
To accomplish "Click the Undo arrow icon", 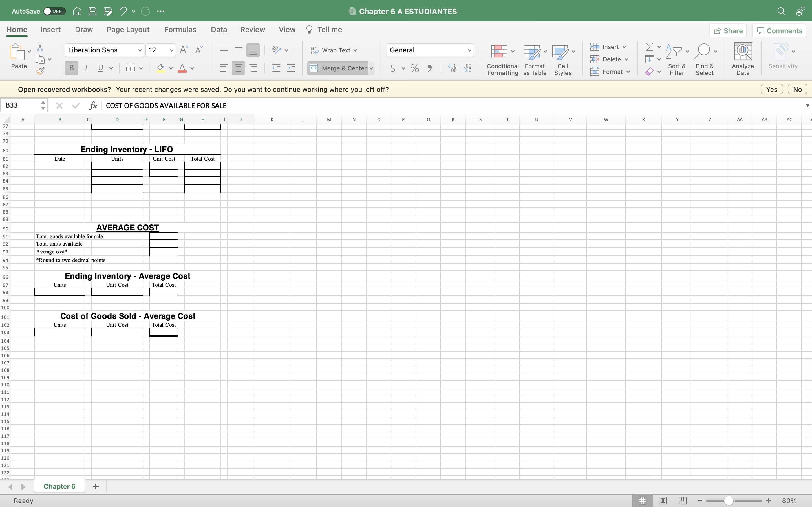I will 123,11.
